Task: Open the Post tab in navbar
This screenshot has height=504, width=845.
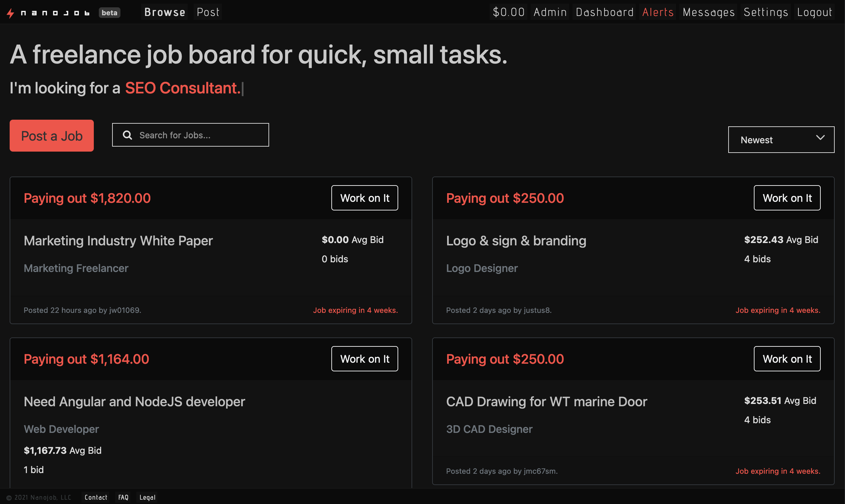Action: [x=208, y=12]
